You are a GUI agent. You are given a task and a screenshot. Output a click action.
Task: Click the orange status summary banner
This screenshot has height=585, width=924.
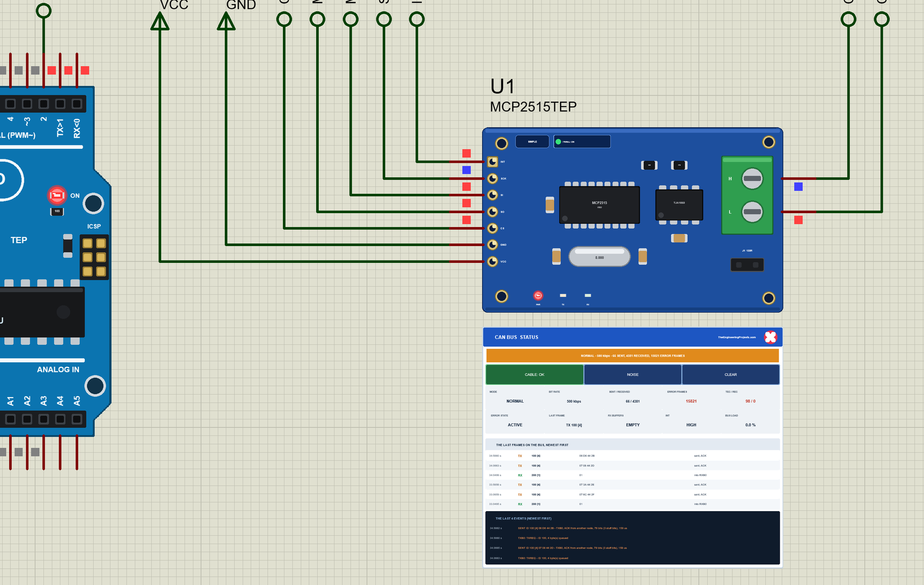[632, 355]
